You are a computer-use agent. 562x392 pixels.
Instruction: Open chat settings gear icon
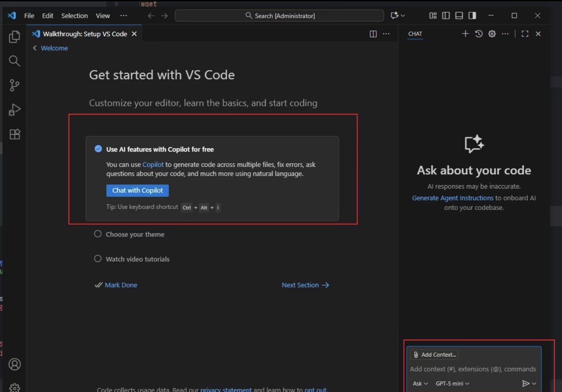pyautogui.click(x=492, y=34)
